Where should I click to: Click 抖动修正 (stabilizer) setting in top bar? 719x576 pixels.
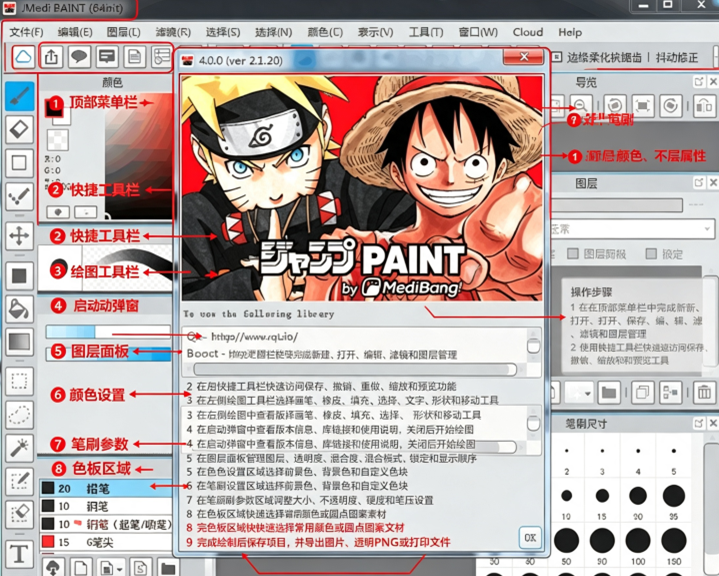point(677,57)
